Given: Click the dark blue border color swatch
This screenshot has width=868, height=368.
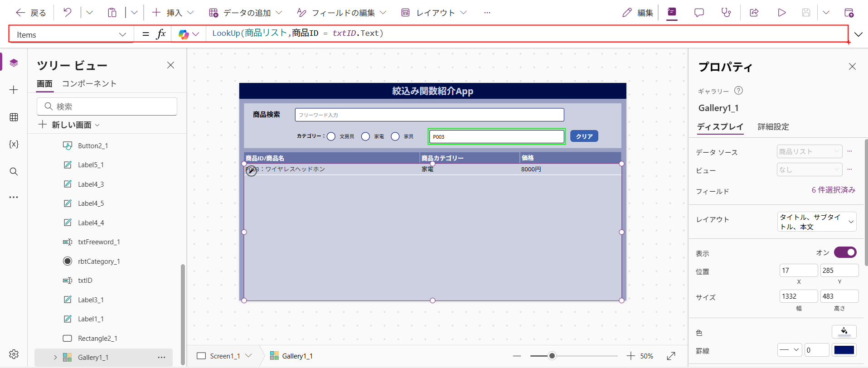Looking at the screenshot, I should pos(844,350).
